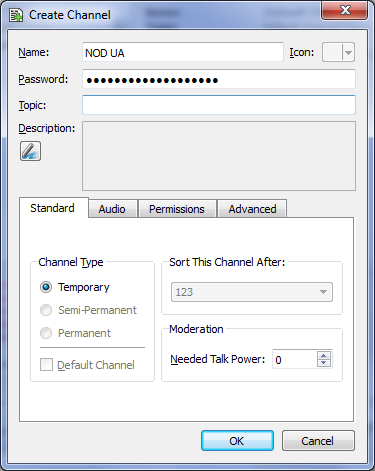Toggle the Default Channel checkbox
Image resolution: width=375 pixels, height=471 pixels.
46,365
